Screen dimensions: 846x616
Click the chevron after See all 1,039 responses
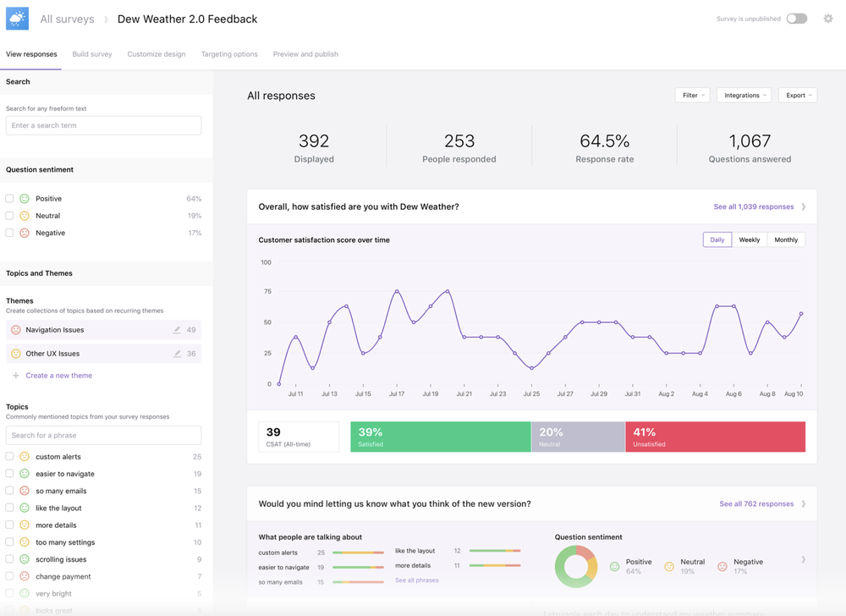pyautogui.click(x=804, y=206)
